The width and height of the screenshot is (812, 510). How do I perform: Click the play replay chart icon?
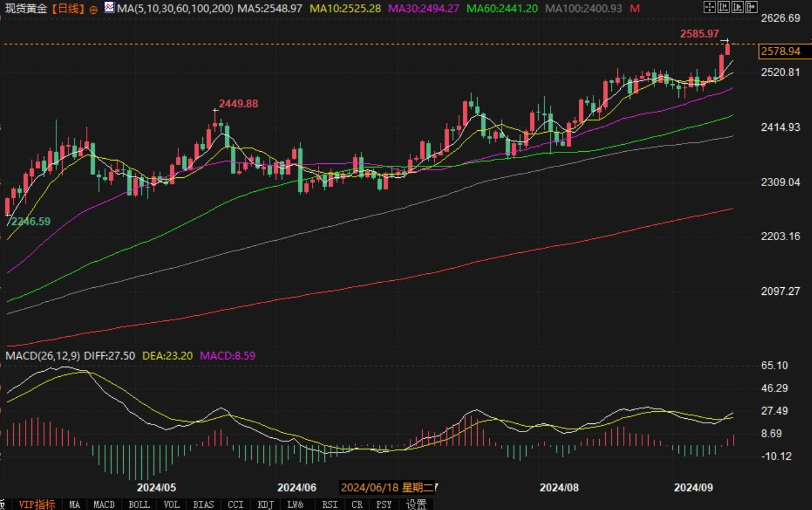(737, 7)
